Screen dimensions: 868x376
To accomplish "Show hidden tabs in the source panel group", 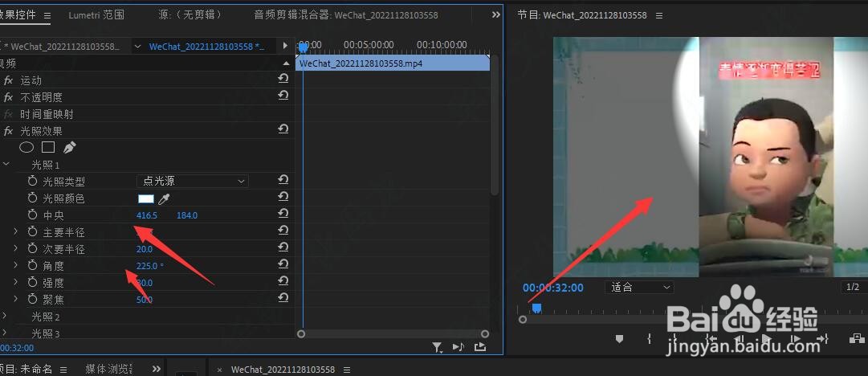I will pos(496,15).
